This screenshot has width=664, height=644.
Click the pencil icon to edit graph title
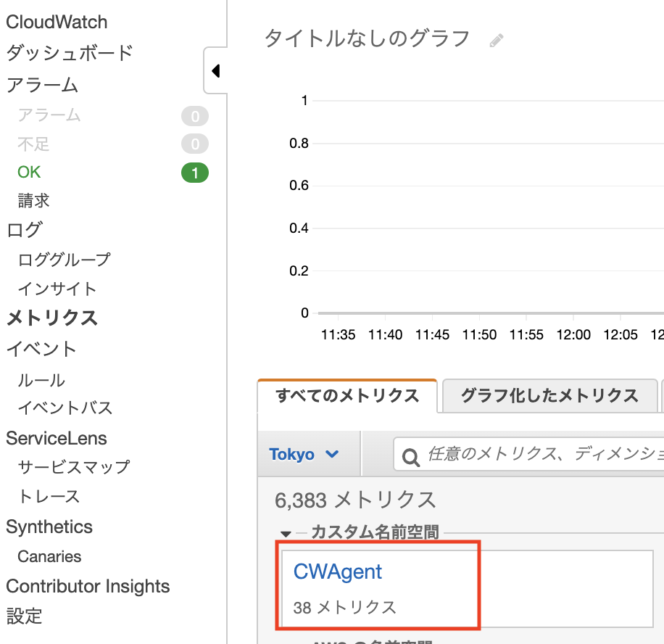497,41
